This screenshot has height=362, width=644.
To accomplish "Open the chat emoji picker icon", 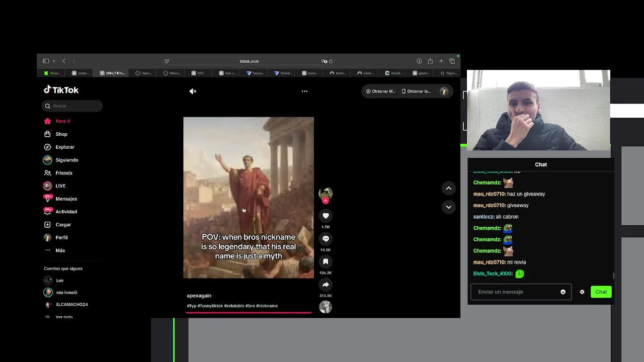I will click(563, 292).
